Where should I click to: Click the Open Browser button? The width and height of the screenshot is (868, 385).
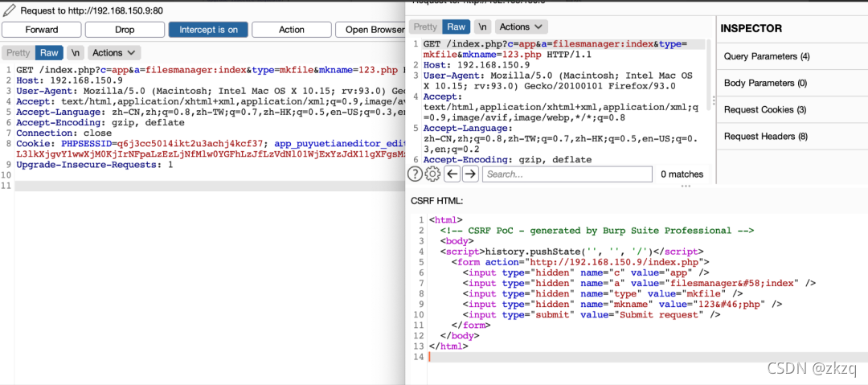coord(371,30)
